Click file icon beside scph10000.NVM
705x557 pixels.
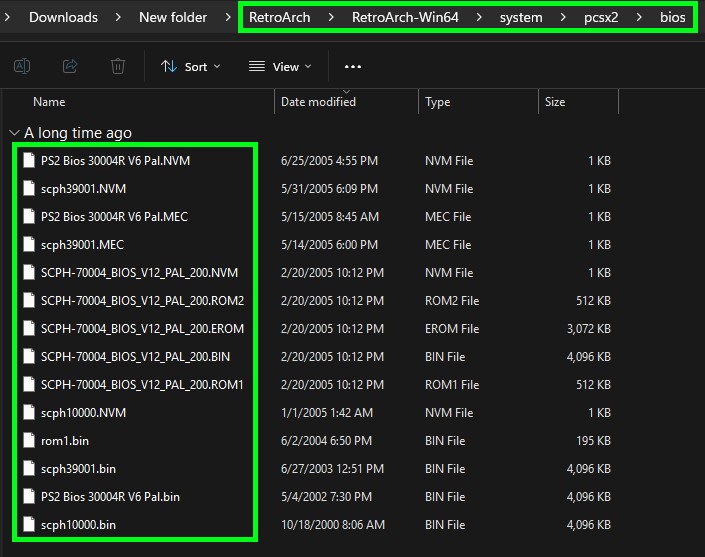(x=29, y=412)
